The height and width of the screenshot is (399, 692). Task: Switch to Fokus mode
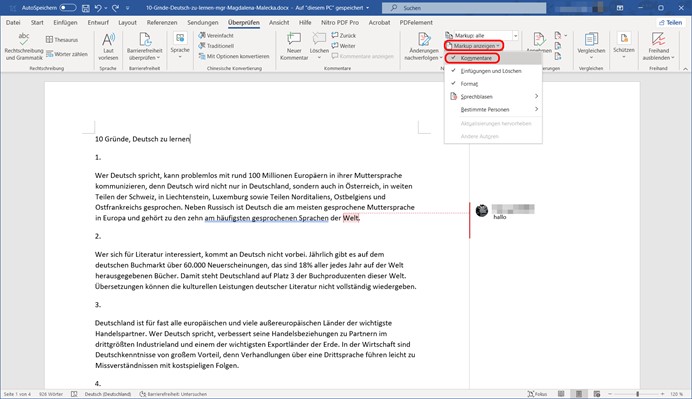click(x=537, y=394)
